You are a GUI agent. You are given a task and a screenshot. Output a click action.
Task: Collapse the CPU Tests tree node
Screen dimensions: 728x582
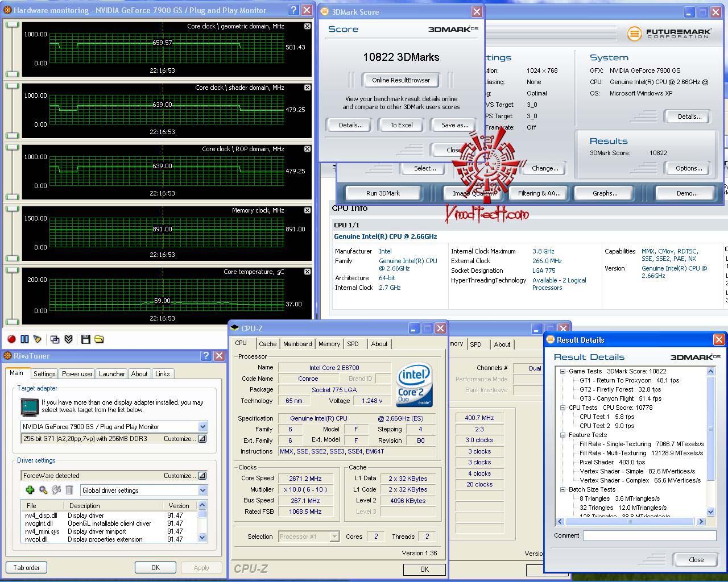click(x=562, y=408)
